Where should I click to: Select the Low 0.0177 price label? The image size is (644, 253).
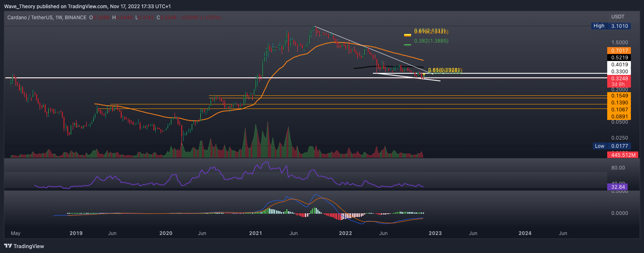tap(611, 146)
